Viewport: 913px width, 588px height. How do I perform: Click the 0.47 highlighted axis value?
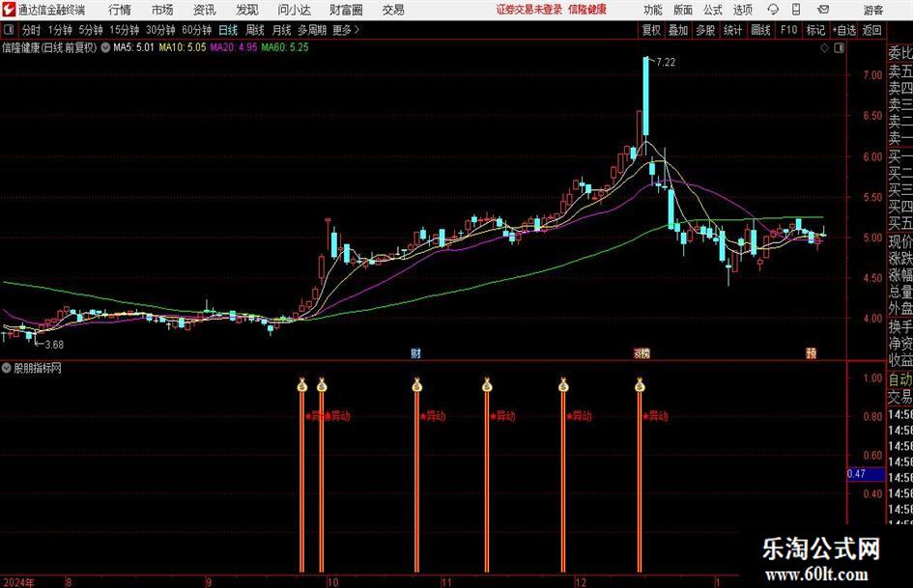866,474
